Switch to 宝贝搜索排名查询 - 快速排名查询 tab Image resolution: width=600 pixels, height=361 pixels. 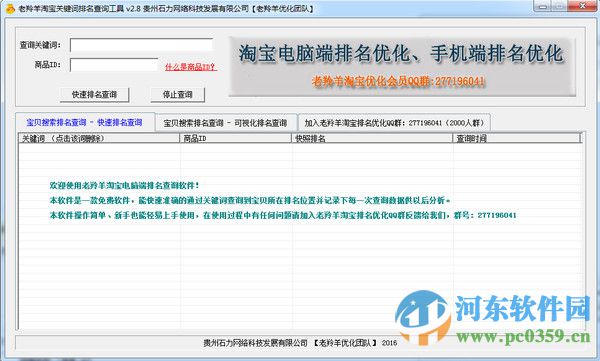tap(85, 123)
